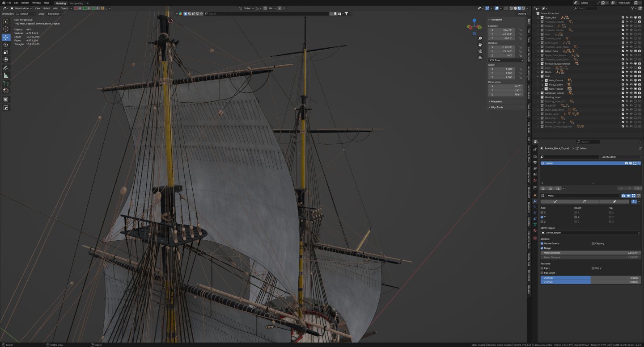Screen dimensions: 644x347
Task: Toggle the Merge checkbox
Action: click(x=542, y=248)
